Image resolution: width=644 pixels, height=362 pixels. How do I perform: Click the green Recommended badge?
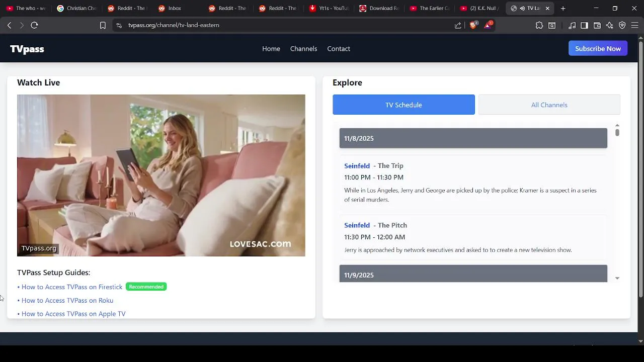point(146,287)
